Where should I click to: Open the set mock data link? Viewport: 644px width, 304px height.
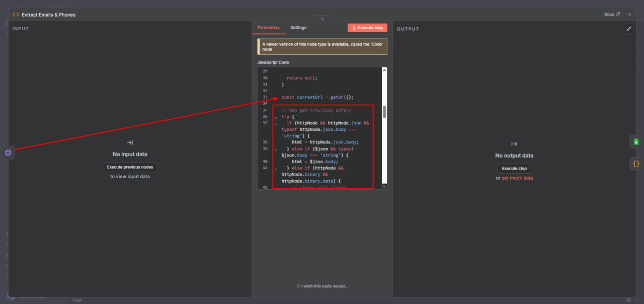[x=517, y=178]
